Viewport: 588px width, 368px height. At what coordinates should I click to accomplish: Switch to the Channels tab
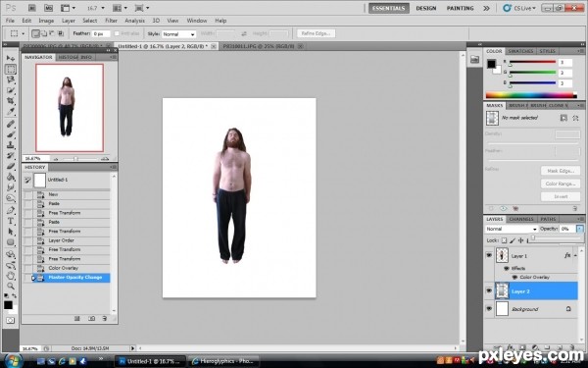(x=521, y=219)
